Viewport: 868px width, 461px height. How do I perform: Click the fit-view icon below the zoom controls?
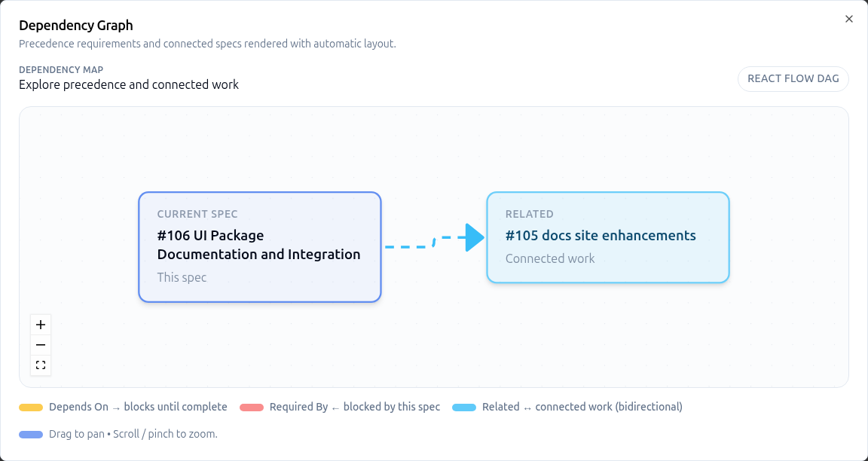41,365
